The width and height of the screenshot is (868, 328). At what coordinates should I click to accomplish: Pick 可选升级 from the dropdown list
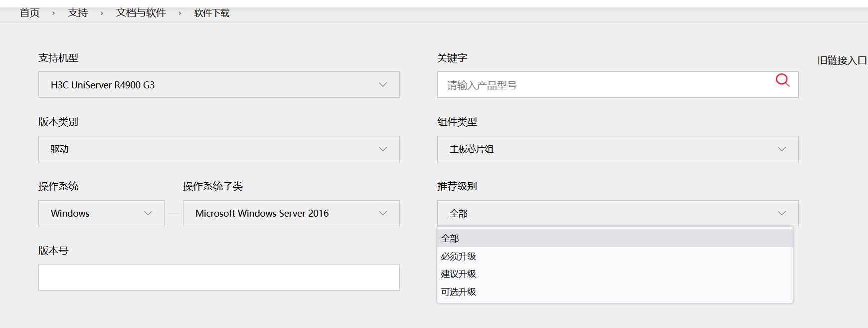pyautogui.click(x=459, y=292)
